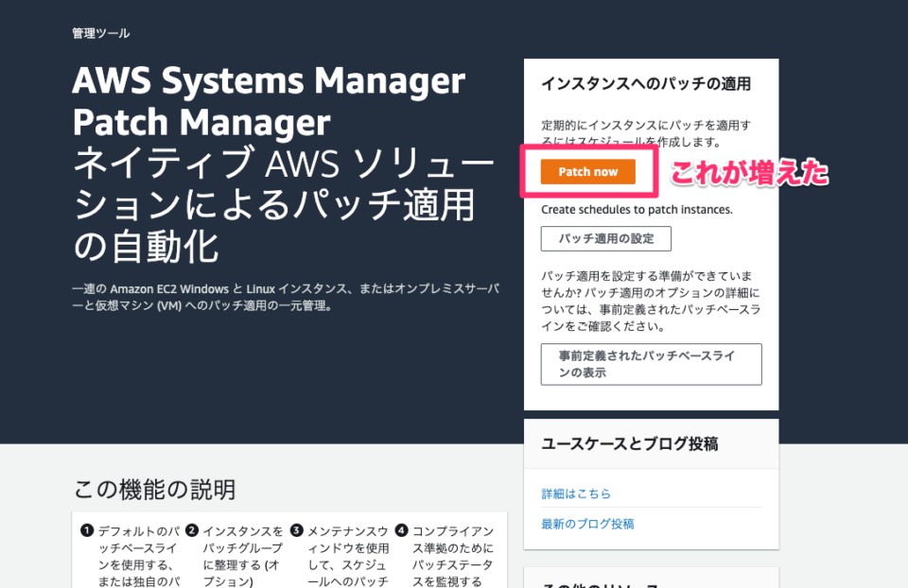Click the インスタンスへのパッチの適用 panel header

[x=649, y=84]
